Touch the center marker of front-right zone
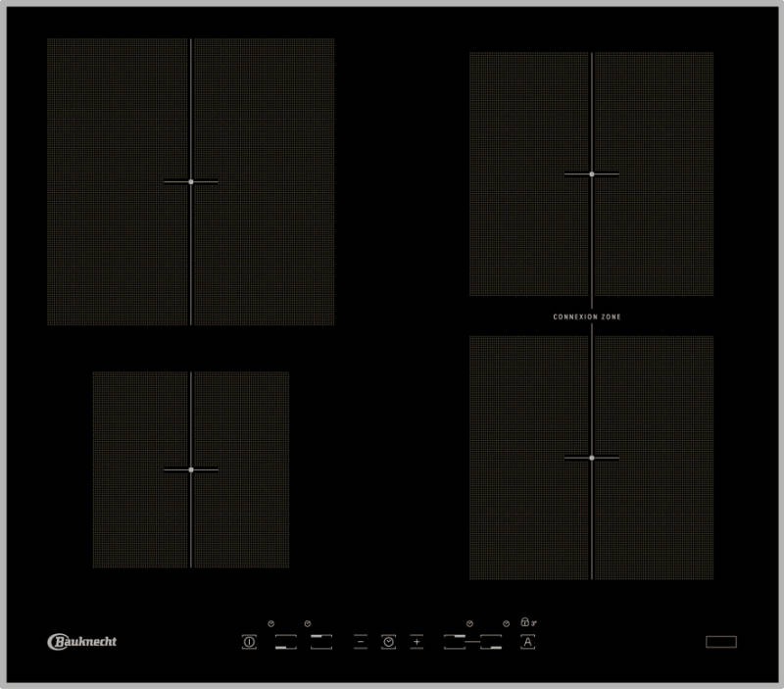The height and width of the screenshot is (689, 784). point(592,458)
